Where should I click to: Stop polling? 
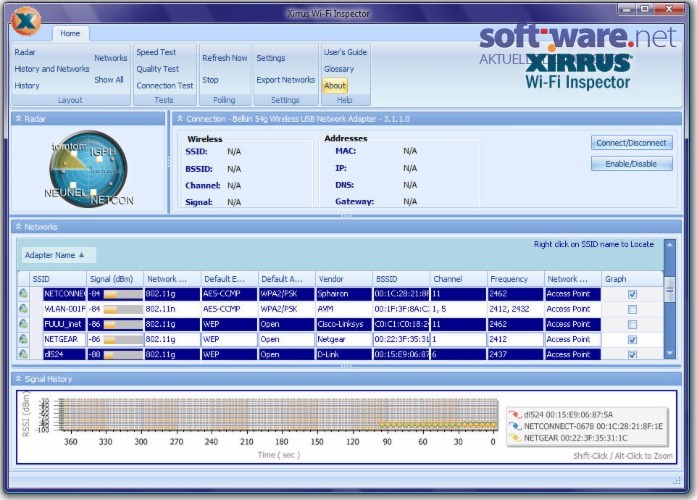coord(210,80)
